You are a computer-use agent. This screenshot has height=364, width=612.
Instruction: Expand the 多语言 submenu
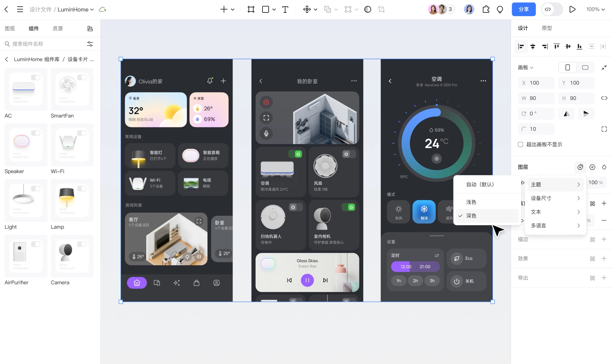tap(555, 226)
